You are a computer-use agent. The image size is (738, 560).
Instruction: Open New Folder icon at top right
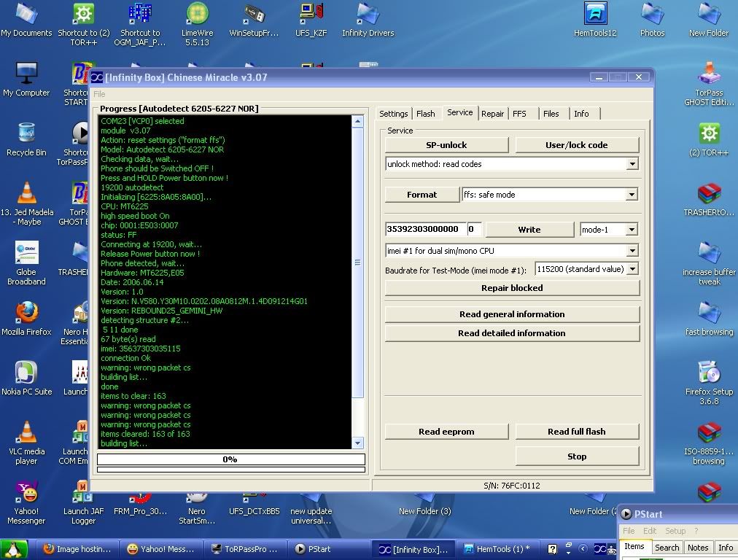click(709, 20)
